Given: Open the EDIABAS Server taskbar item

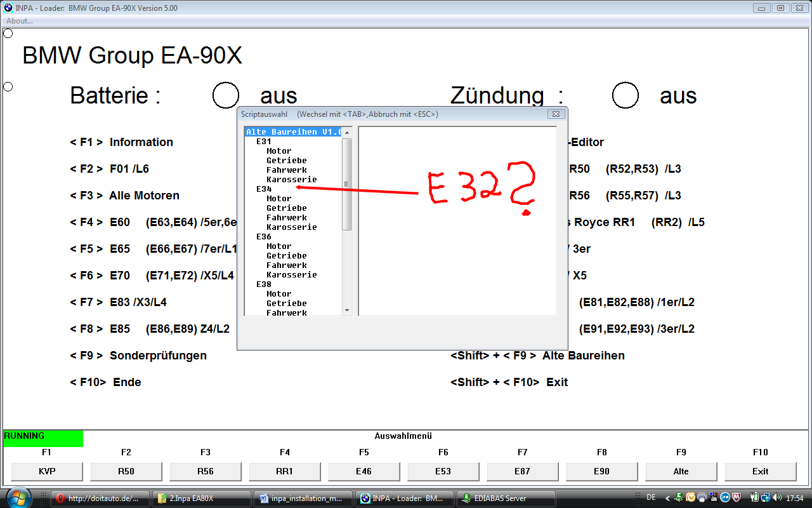Looking at the screenshot, I should click(506, 498).
